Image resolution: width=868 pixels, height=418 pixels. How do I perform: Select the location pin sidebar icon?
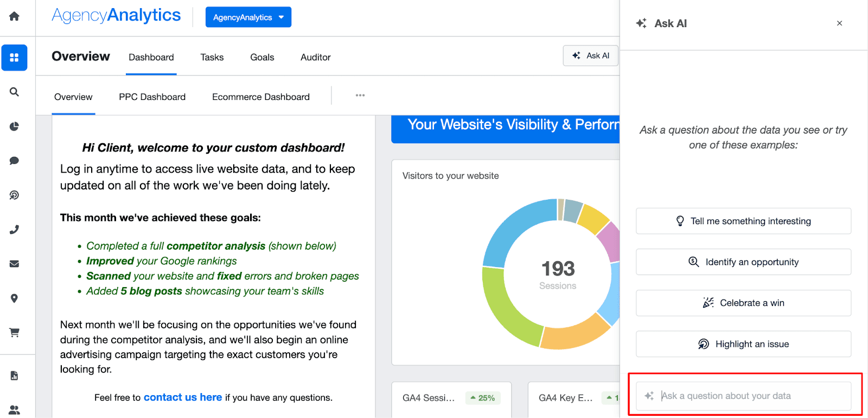[15, 298]
